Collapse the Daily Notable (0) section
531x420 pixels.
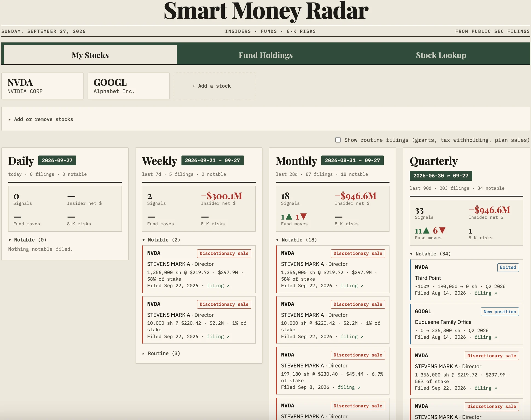coord(27,240)
